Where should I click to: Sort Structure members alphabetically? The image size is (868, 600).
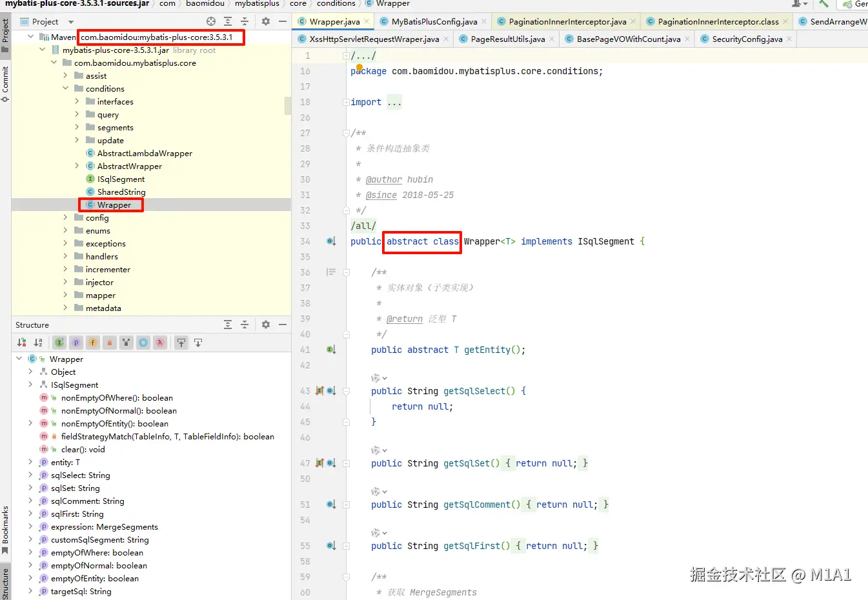(x=38, y=343)
